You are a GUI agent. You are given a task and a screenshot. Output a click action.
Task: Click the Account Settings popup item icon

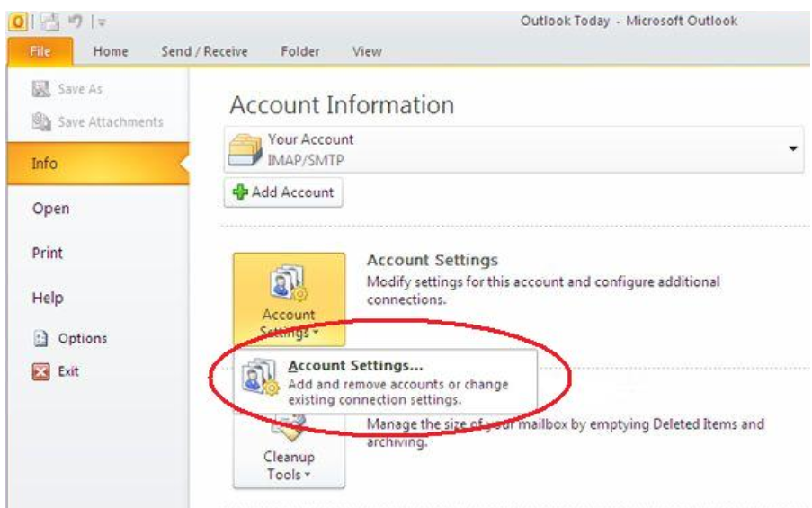coord(260,377)
